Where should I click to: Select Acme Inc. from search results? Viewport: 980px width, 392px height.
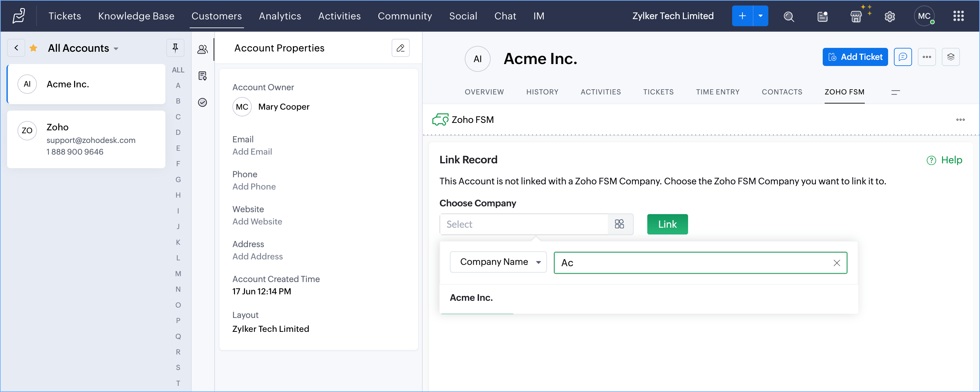coord(471,298)
